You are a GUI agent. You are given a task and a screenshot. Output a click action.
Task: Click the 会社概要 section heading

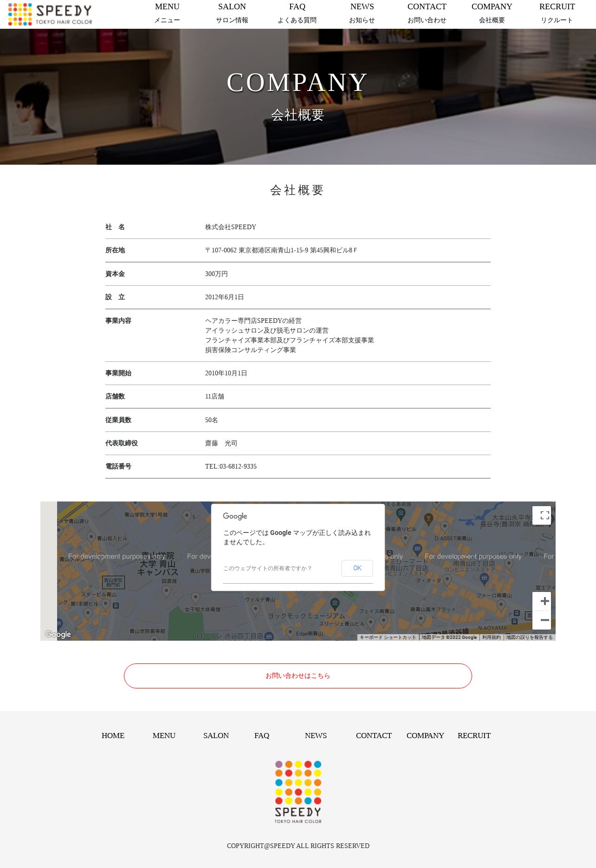click(298, 190)
